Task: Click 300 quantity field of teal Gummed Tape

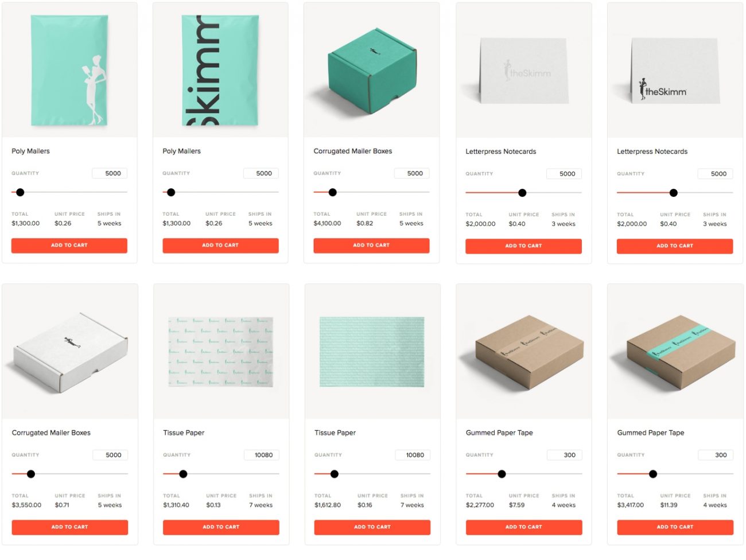Action: [x=716, y=455]
